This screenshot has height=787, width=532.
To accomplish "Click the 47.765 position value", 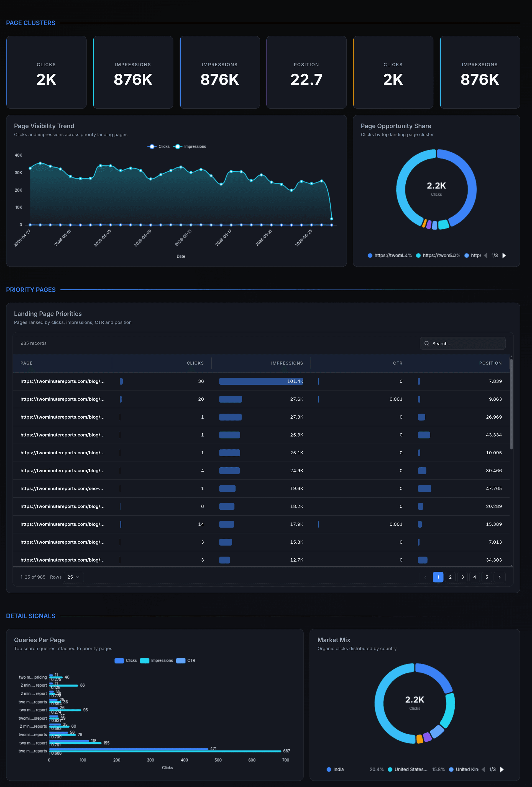I will point(494,488).
